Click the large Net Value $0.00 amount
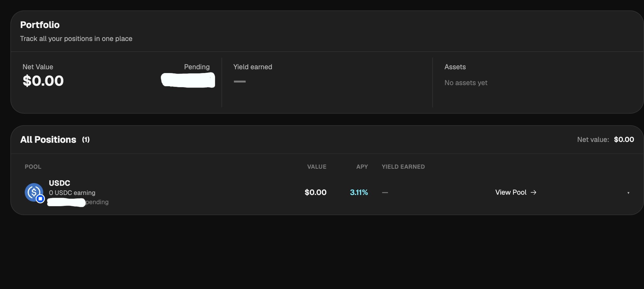The image size is (644, 289). point(43,81)
